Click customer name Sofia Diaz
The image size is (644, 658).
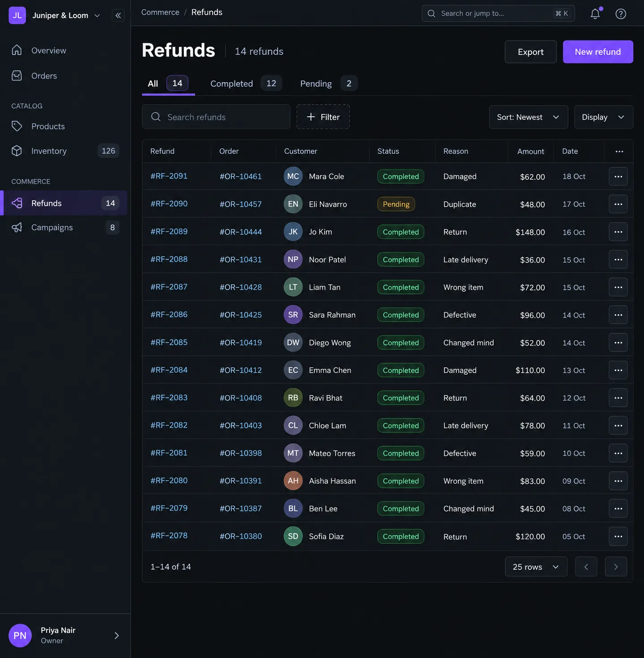326,536
